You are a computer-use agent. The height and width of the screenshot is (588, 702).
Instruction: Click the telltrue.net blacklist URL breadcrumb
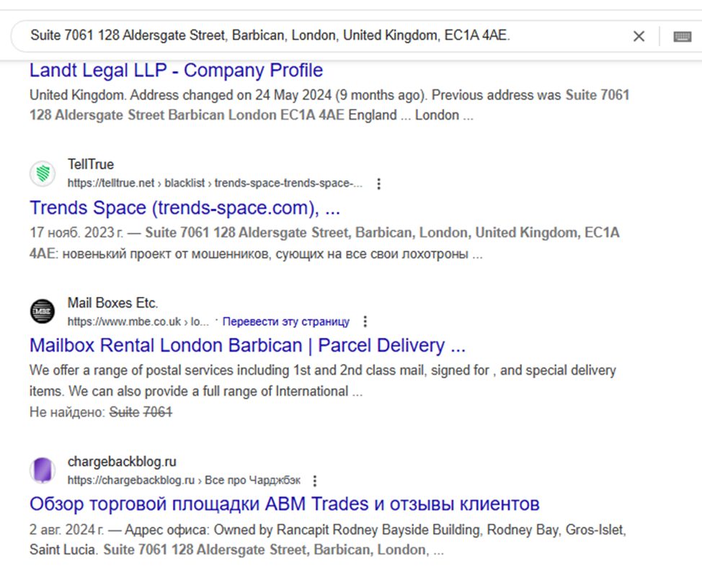click(215, 184)
